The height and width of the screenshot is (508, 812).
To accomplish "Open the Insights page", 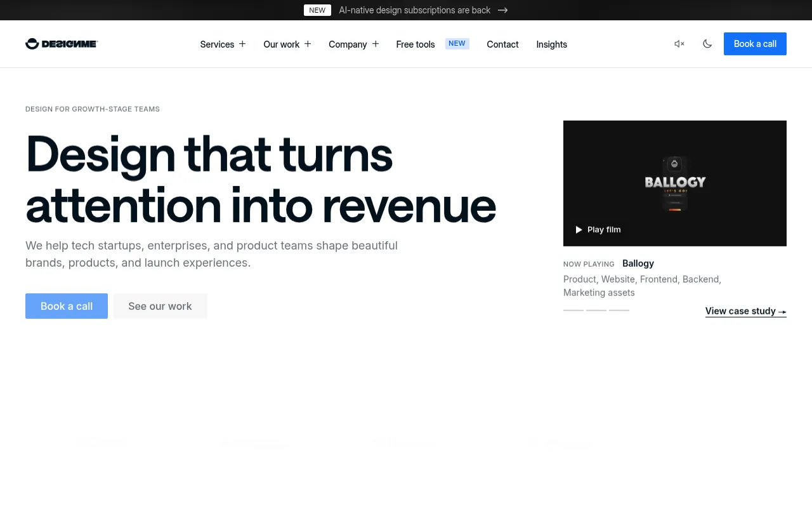I will point(551,44).
